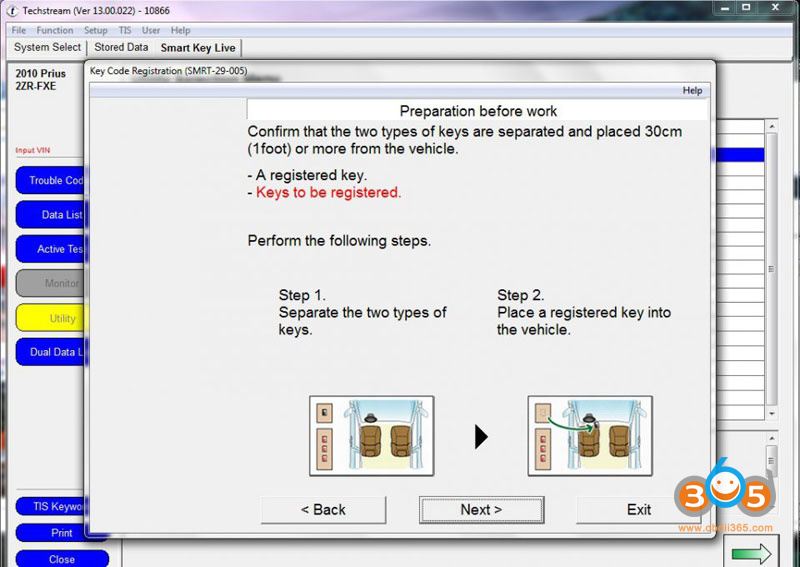The width and height of the screenshot is (800, 567).
Task: Open Trouble Codes in the sidebar
Action: [x=51, y=180]
